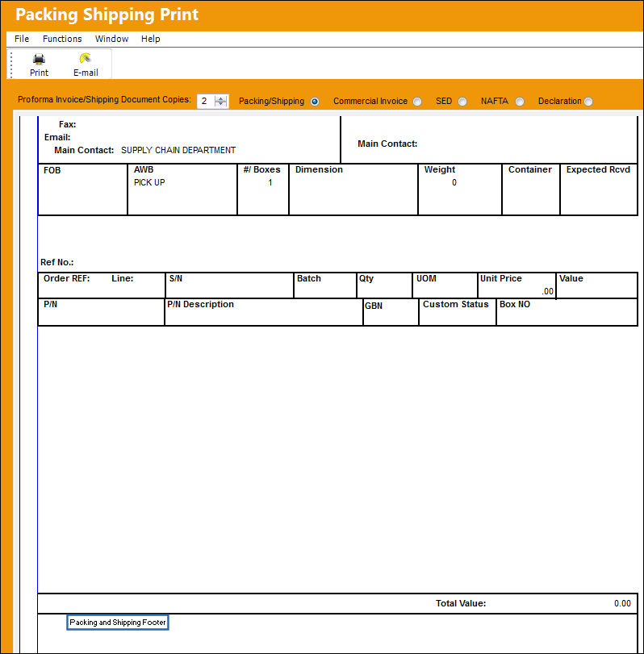
Task: Click the UOM column header
Action: click(x=426, y=279)
